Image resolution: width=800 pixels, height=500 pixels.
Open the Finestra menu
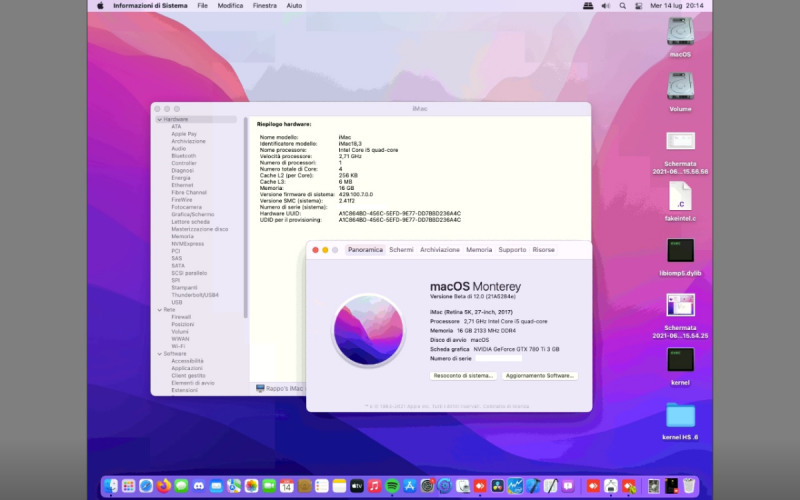click(264, 5)
